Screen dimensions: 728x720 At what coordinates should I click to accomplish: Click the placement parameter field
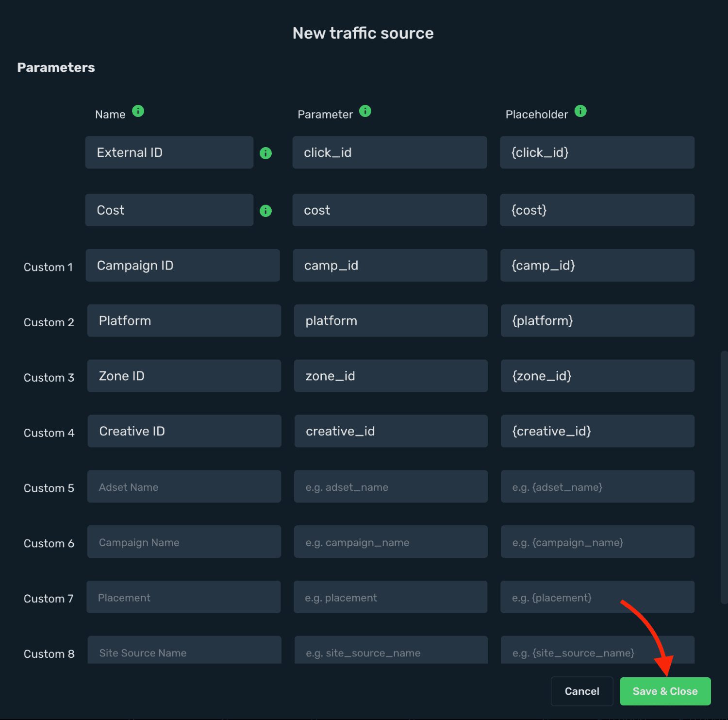coord(391,597)
